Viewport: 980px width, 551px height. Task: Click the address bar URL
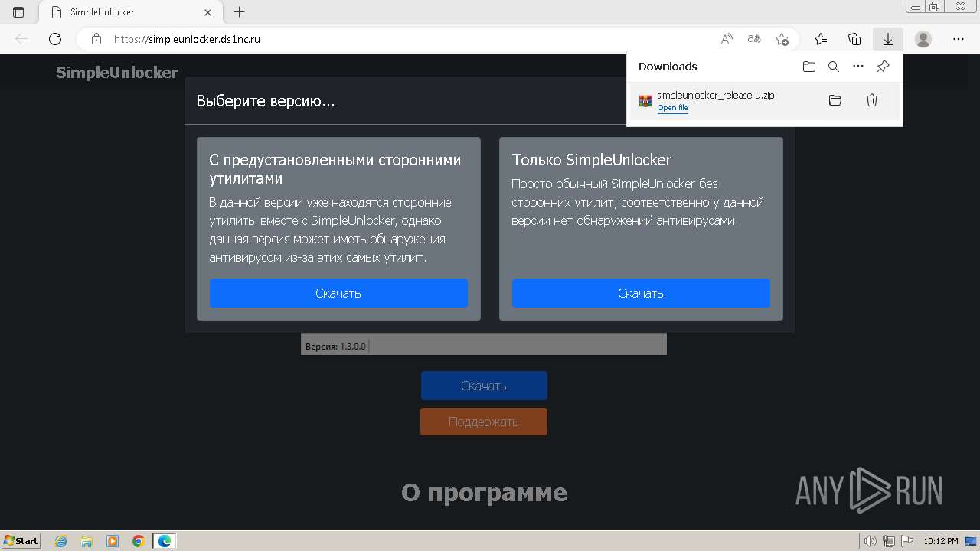pyautogui.click(x=187, y=39)
